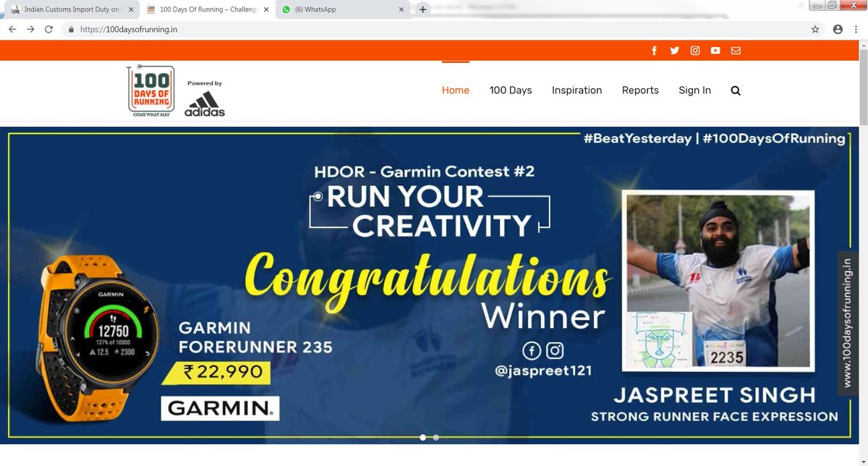
Task: Select the first carousel slide dot
Action: tap(423, 437)
